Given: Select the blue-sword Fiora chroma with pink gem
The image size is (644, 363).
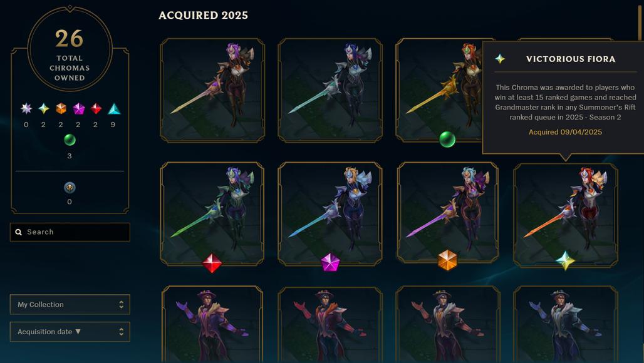Looking at the screenshot, I should 330,213.
